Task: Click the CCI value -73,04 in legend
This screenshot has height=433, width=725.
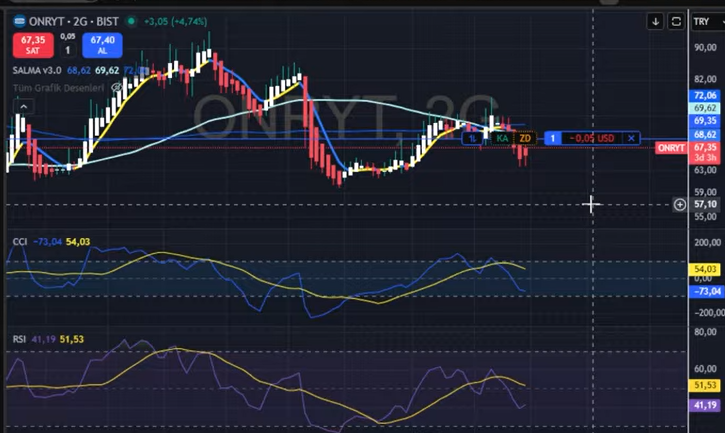Action: [x=47, y=241]
